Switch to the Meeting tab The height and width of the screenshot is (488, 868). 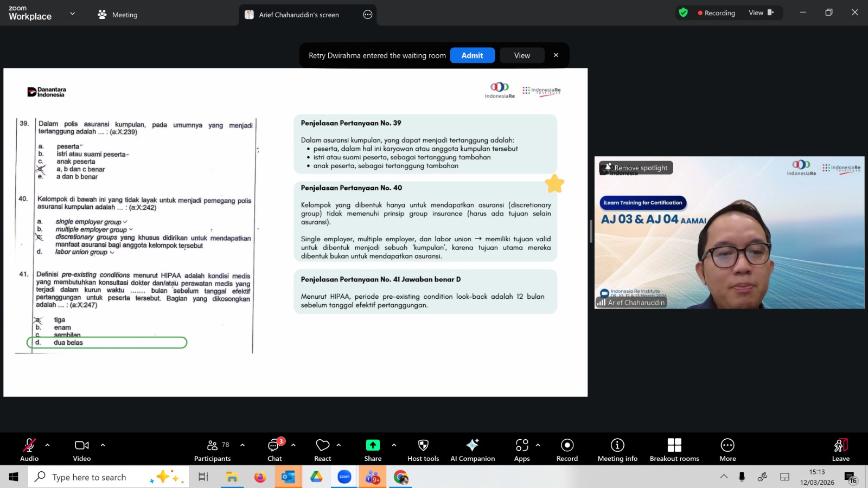coord(118,15)
